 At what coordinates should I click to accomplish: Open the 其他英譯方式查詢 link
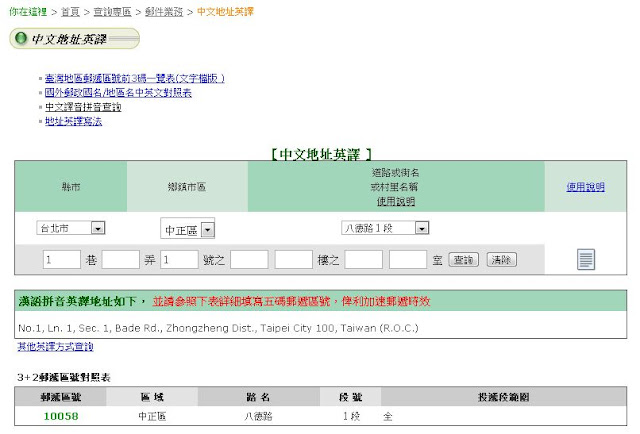point(56,347)
